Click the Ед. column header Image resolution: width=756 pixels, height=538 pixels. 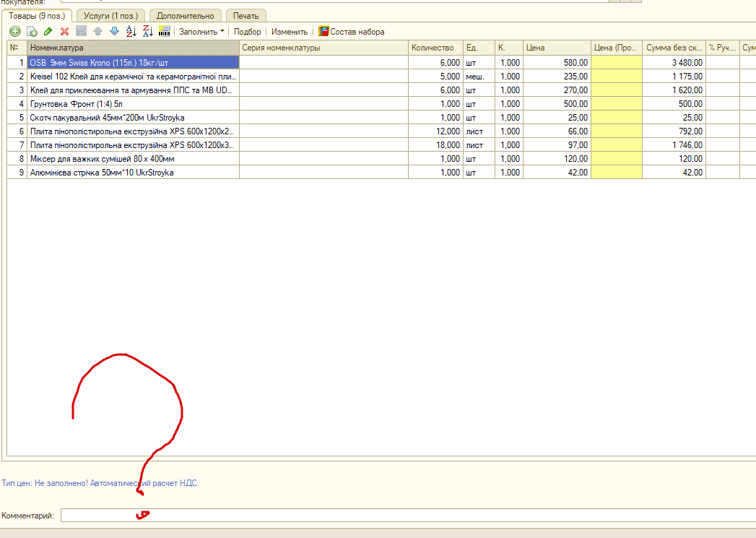479,48
